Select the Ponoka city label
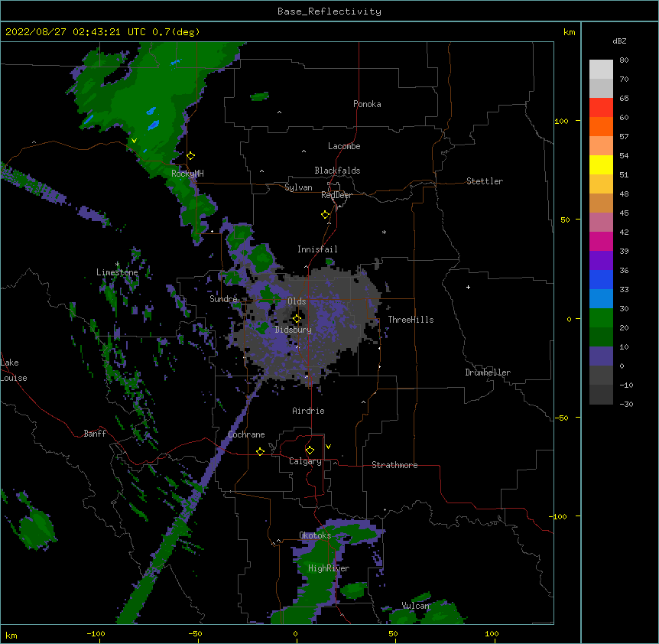This screenshot has width=659, height=644. coord(367,104)
